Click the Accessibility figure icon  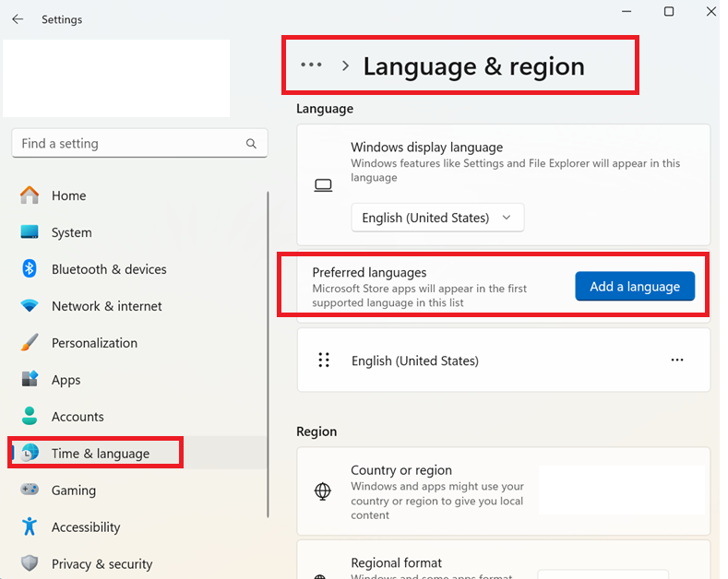tap(30, 526)
